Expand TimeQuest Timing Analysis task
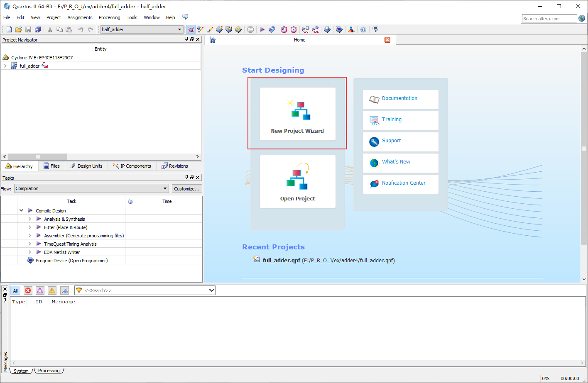The image size is (588, 383). click(29, 244)
